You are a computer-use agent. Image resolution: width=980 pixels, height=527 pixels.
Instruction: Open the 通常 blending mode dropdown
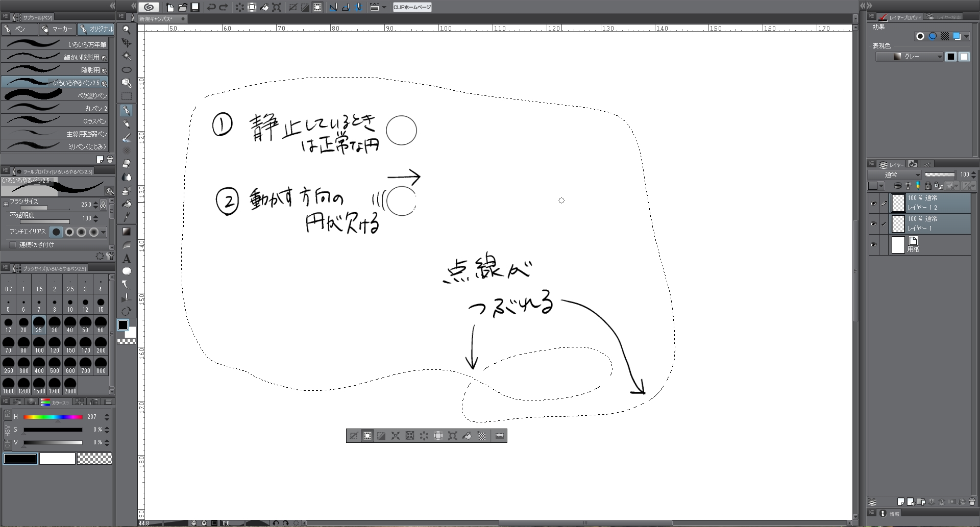[894, 174]
